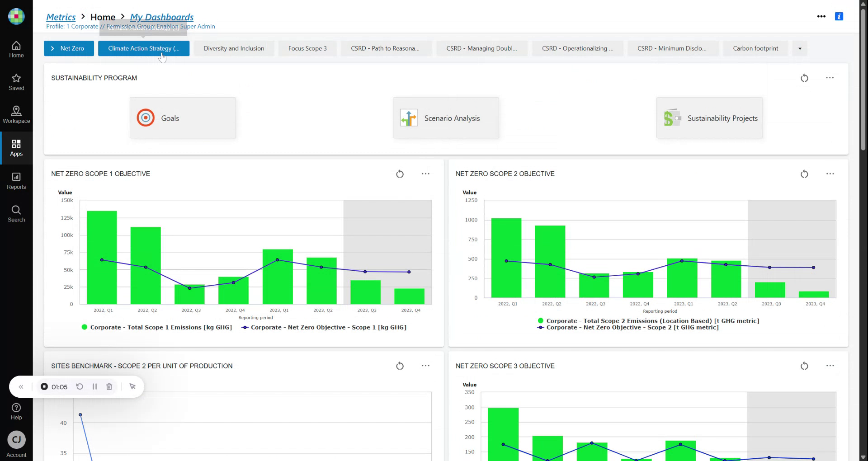Click the blue info icon at top right
The width and height of the screenshot is (868, 461).
(839, 16)
